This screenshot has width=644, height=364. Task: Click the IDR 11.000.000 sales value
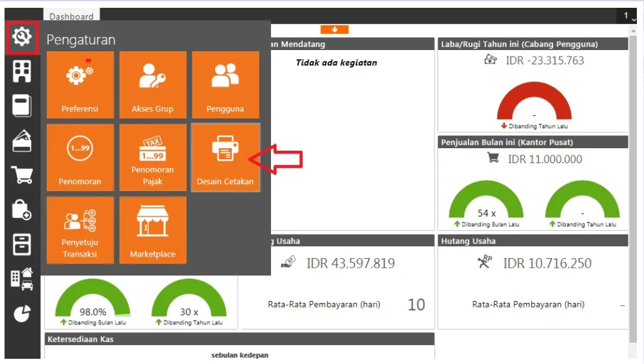[545, 159]
